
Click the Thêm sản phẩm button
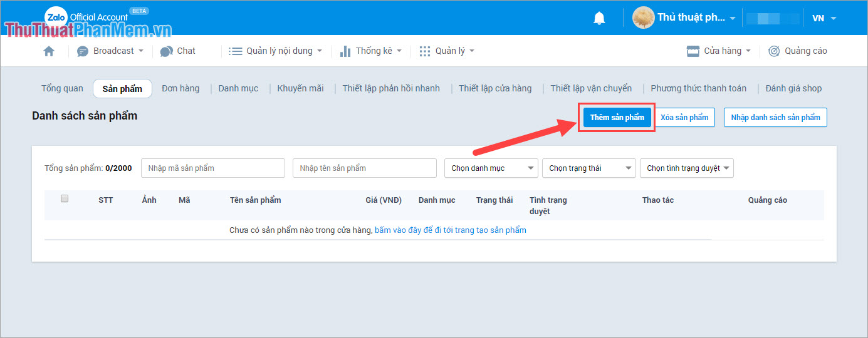[617, 118]
